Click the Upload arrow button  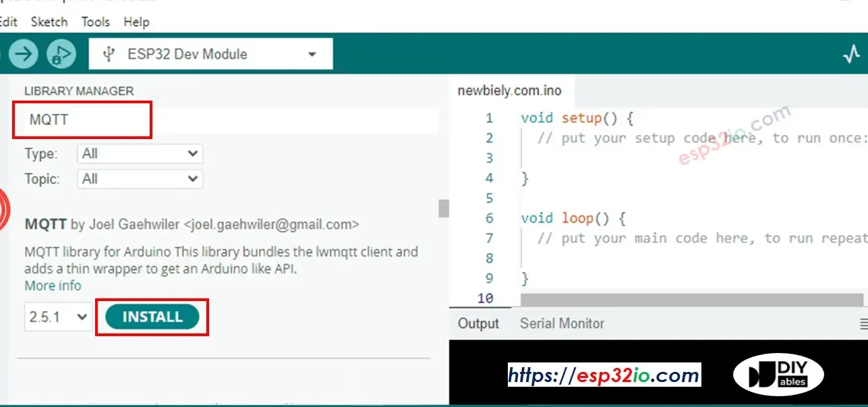[23, 55]
